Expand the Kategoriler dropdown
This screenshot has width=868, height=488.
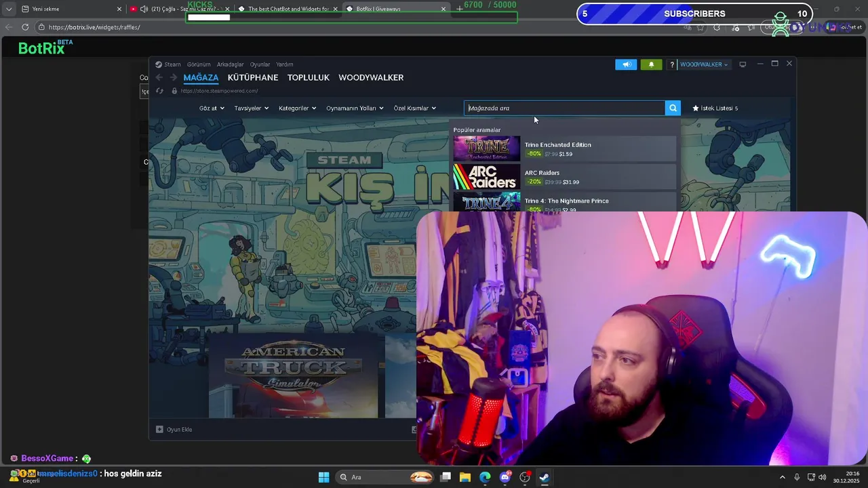[297, 108]
